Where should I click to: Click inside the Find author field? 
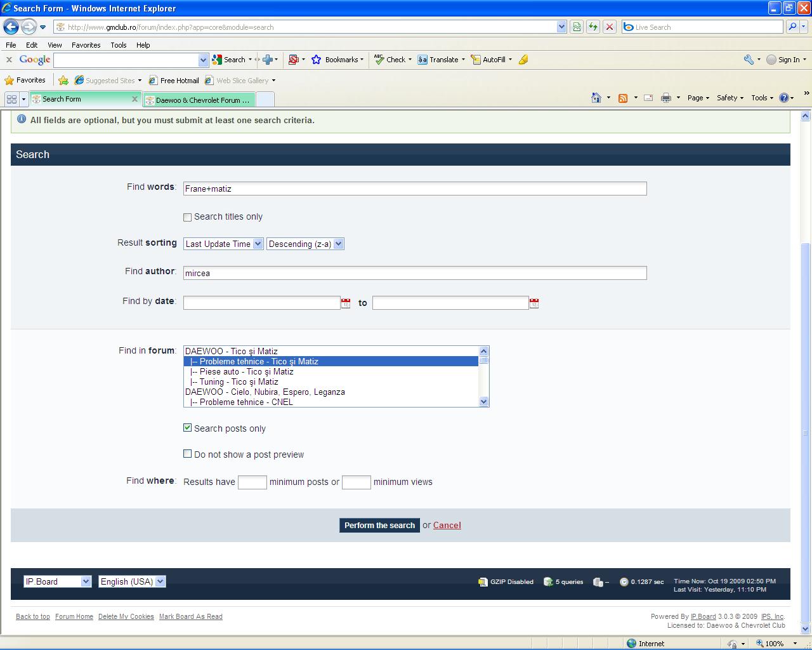click(415, 273)
